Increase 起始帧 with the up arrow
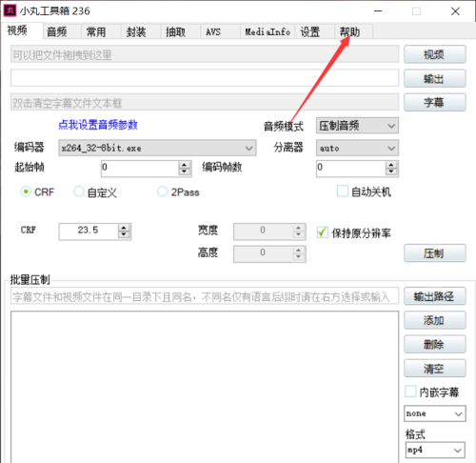476x463 pixels. click(x=185, y=165)
